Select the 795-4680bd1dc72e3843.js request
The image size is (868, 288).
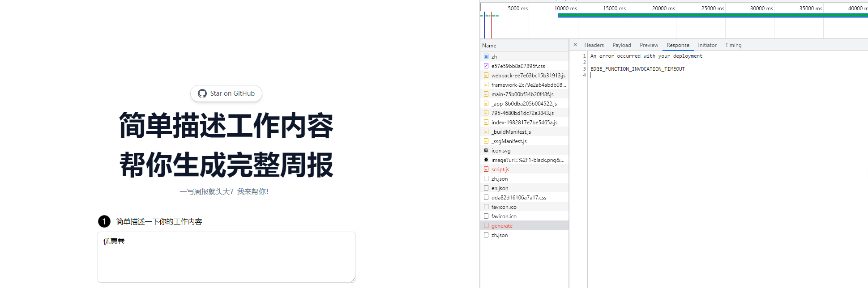[x=524, y=113]
